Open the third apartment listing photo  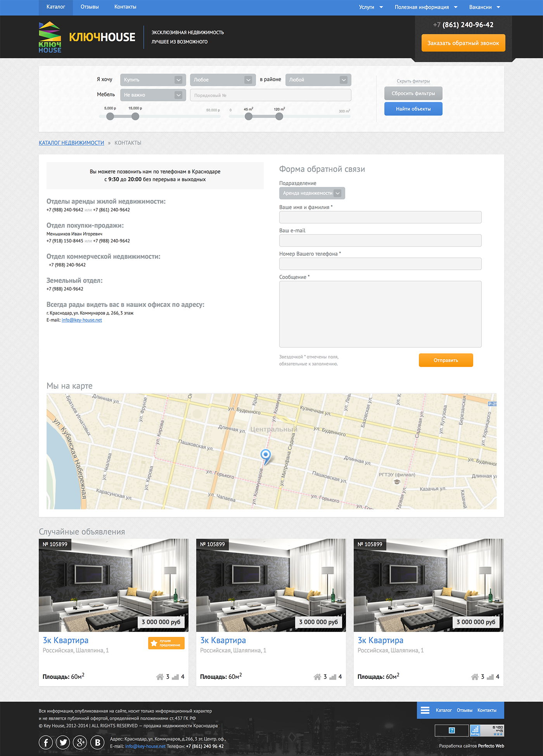click(x=429, y=585)
